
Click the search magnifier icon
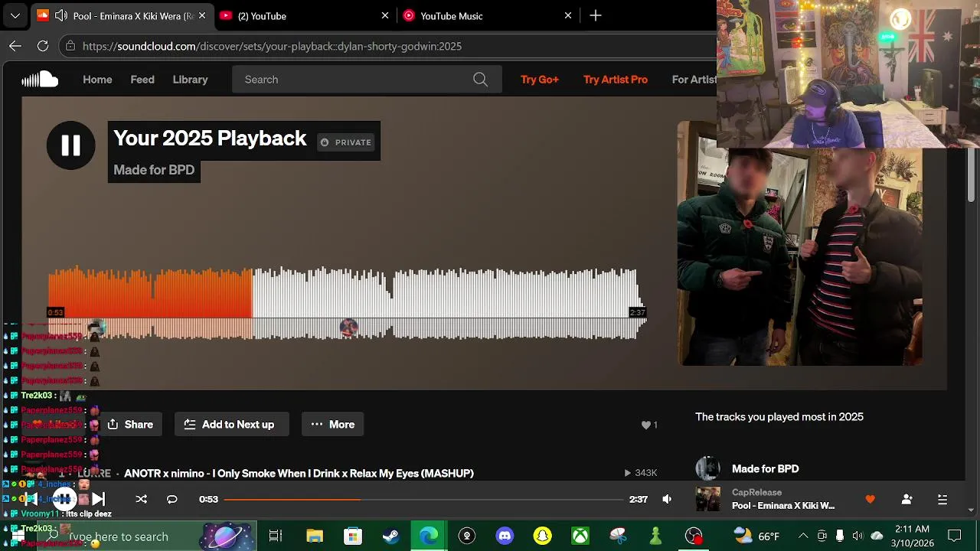click(480, 80)
